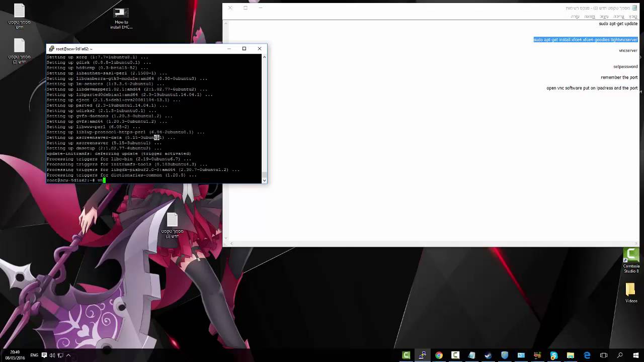Select the top-left new text document icon
644x362 pixels.
point(19,16)
